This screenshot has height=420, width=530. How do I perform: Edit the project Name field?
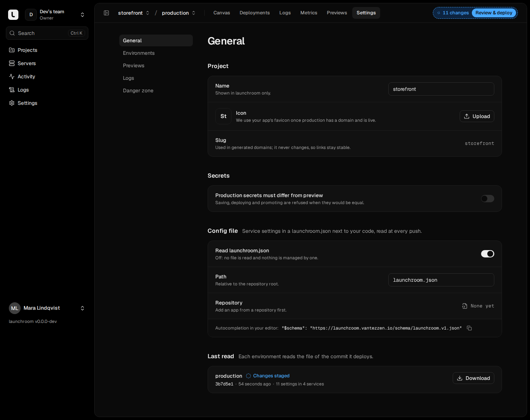(x=441, y=89)
